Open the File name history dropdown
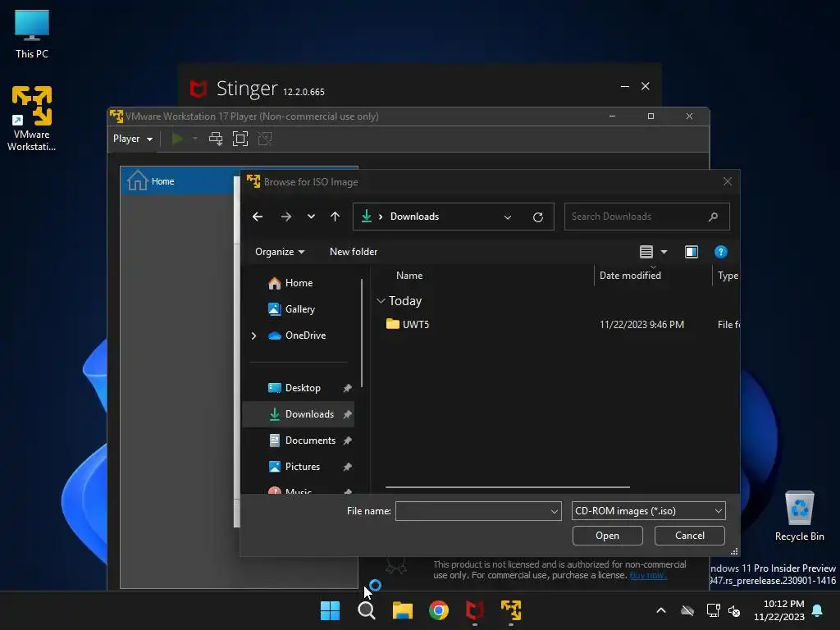The height and width of the screenshot is (630, 840). tap(555, 511)
